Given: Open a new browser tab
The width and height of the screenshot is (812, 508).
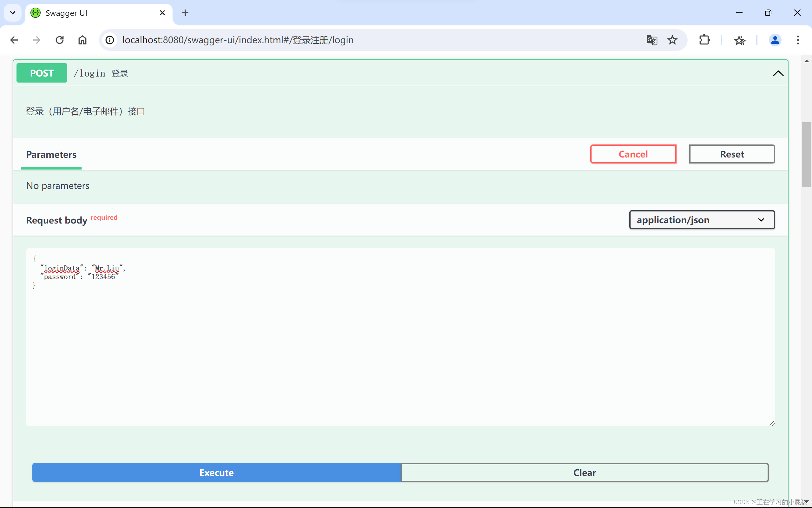Looking at the screenshot, I should tap(185, 13).
